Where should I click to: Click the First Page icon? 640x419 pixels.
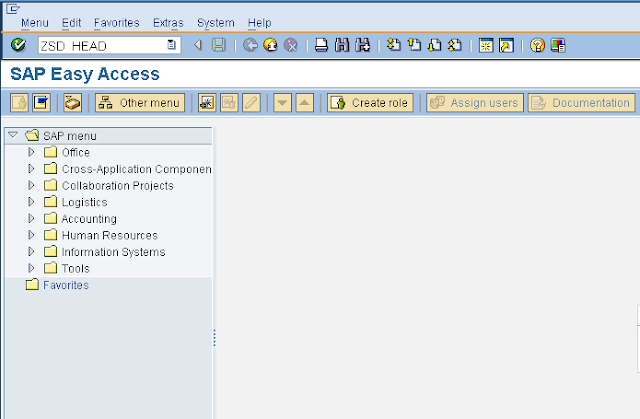coord(394,45)
